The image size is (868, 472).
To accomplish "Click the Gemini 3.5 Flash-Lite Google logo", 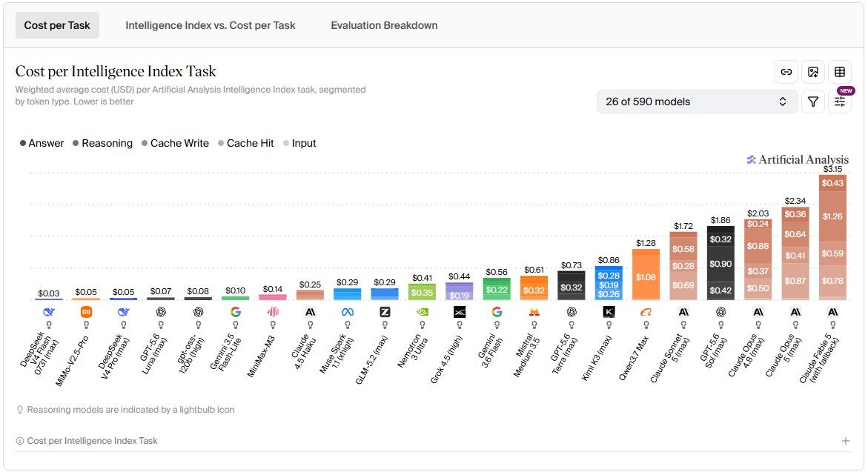I will tap(236, 312).
